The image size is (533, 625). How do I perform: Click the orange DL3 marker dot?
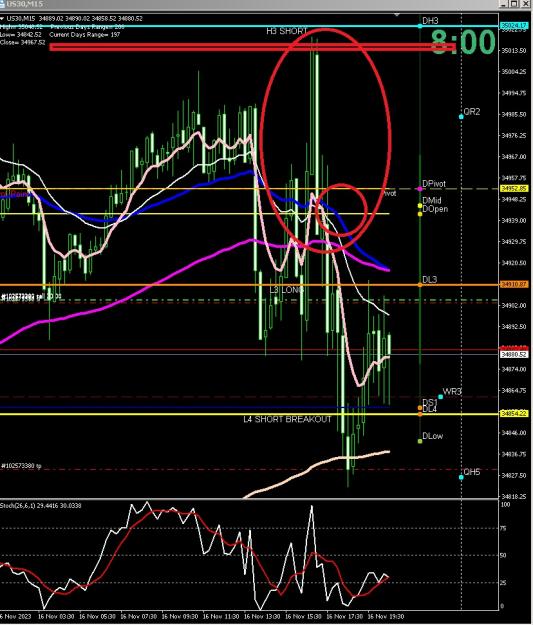420,285
